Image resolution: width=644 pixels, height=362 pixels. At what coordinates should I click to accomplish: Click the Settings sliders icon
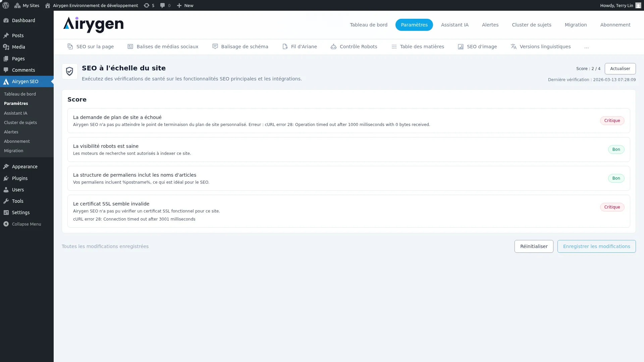(6, 213)
